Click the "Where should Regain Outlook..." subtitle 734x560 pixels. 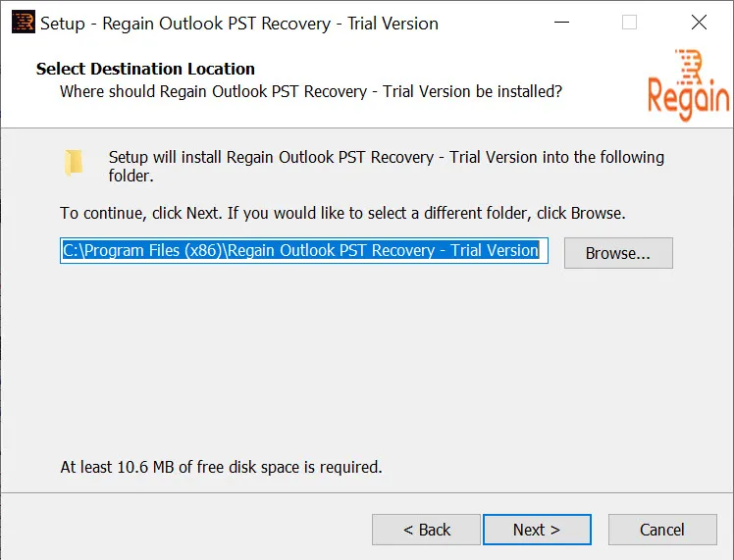point(311,91)
